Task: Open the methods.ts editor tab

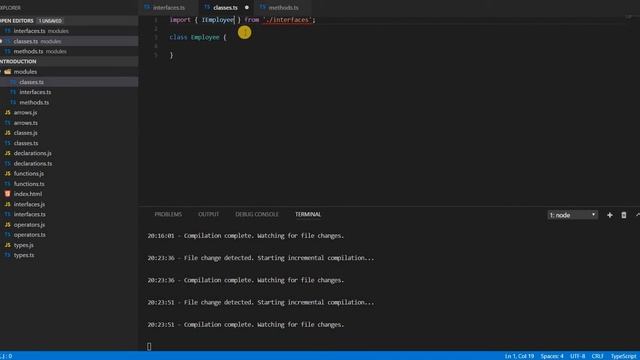Action: (283, 8)
